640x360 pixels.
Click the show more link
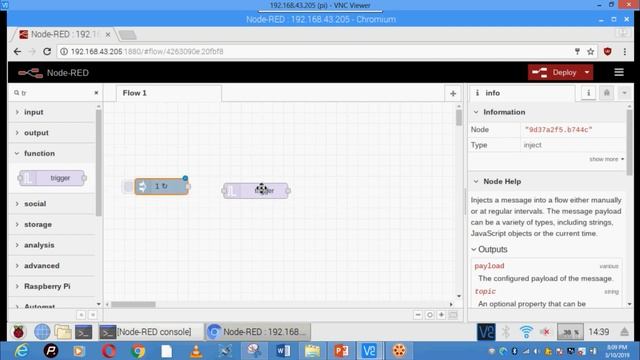pos(606,159)
